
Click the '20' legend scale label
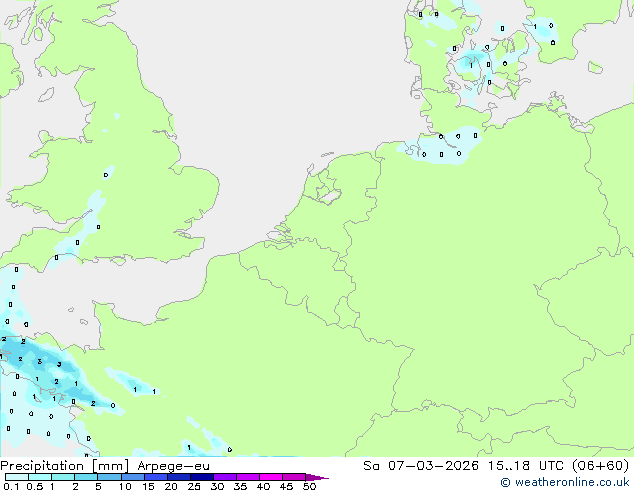coord(171,486)
